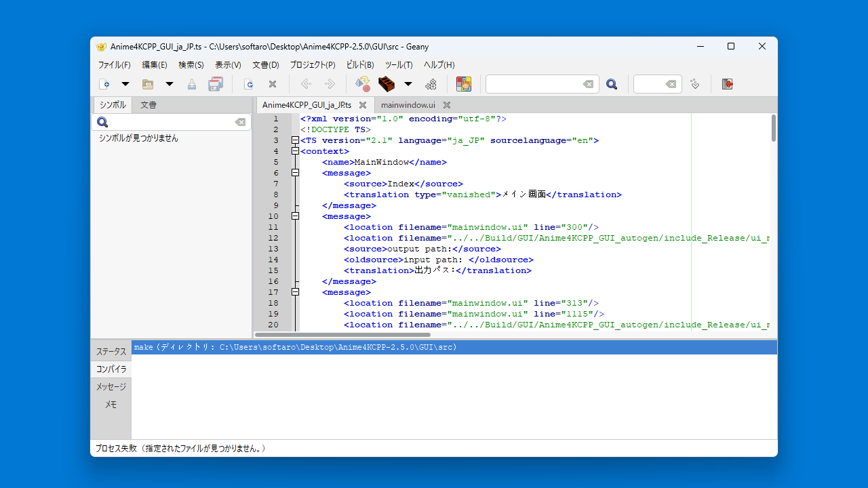Screen dimensions: 868x488
Task: Click the プロセス失敗 status bar message
Action: click(x=180, y=449)
